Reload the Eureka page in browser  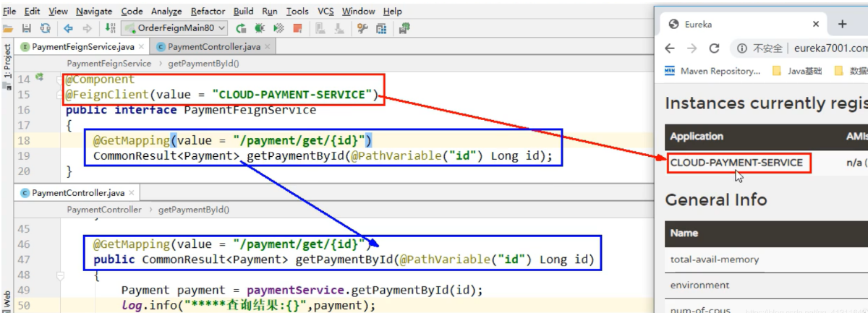pyautogui.click(x=714, y=48)
